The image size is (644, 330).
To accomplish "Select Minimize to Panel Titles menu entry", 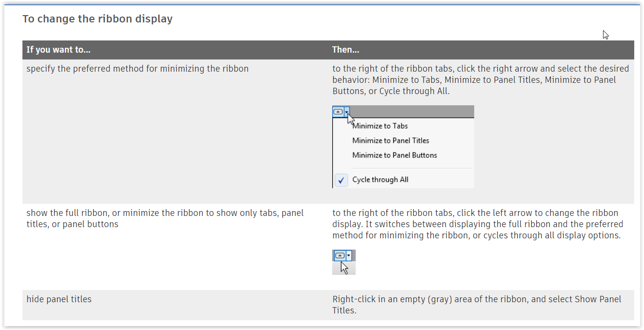I will pyautogui.click(x=390, y=140).
